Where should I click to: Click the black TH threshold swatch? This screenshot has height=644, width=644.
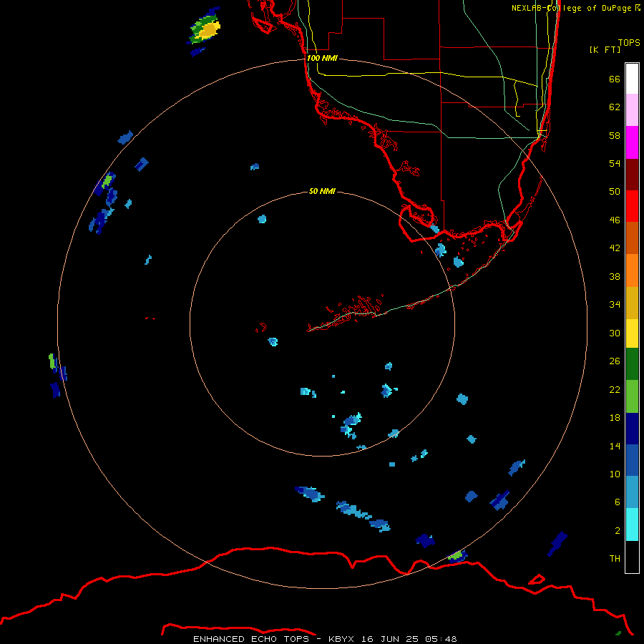click(632, 557)
